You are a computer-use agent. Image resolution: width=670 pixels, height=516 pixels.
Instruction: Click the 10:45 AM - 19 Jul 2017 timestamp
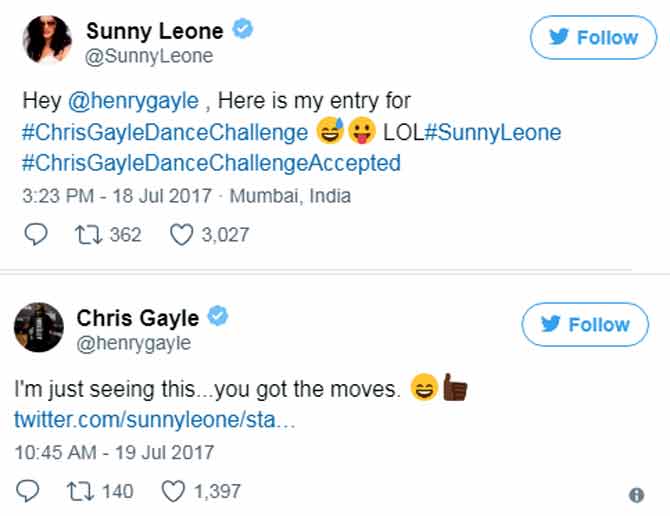point(114,452)
